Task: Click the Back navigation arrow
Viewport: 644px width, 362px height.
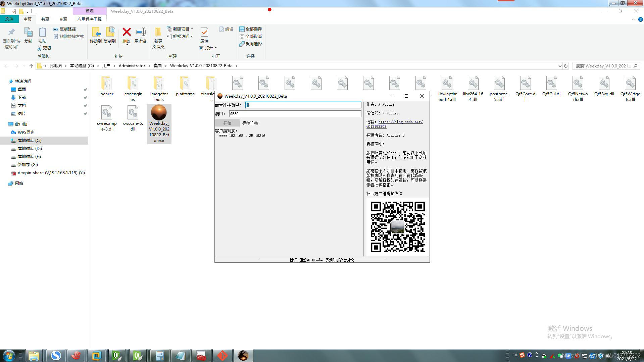Action: click(6, 66)
